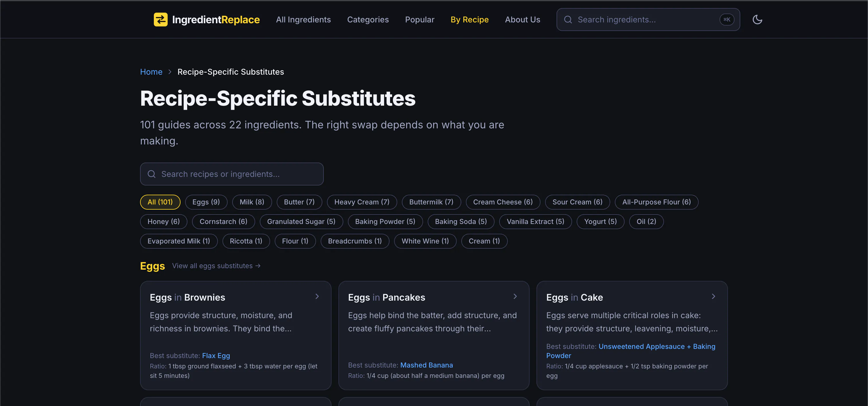Filter by Heavy Cream (7) chip
The width and height of the screenshot is (868, 406).
point(362,202)
